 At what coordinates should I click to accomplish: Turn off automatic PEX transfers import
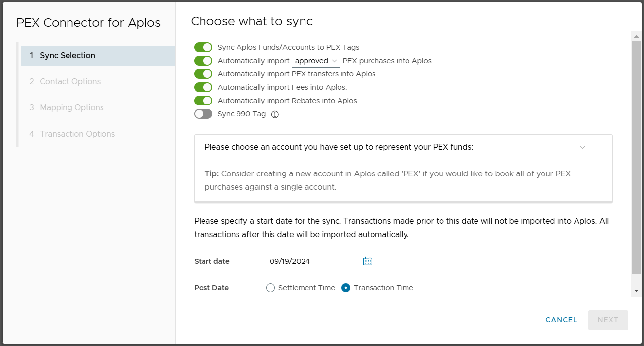point(203,74)
